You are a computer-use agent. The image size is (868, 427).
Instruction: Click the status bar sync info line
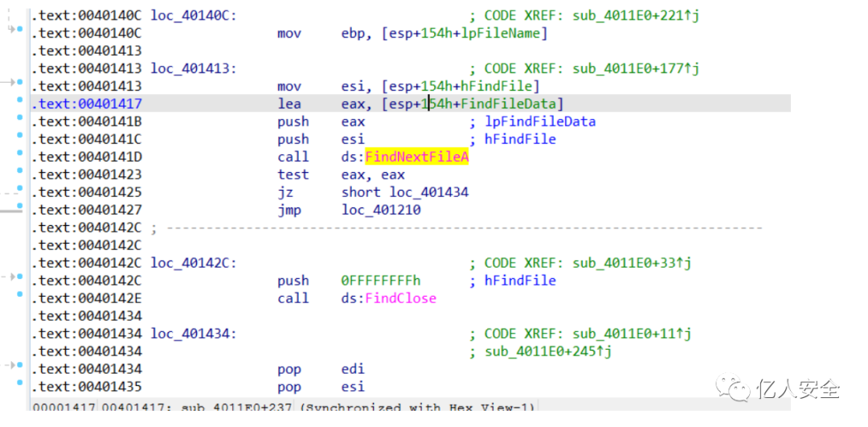(x=284, y=407)
